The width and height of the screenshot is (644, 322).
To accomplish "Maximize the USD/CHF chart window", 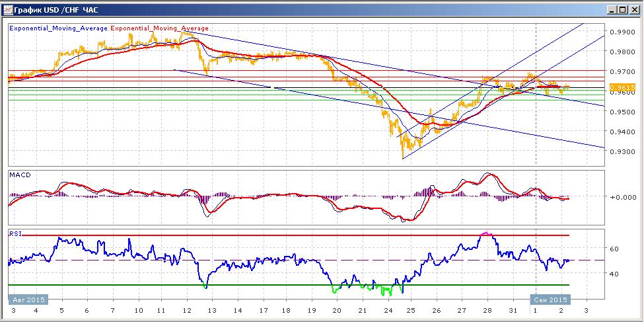I will point(623,10).
